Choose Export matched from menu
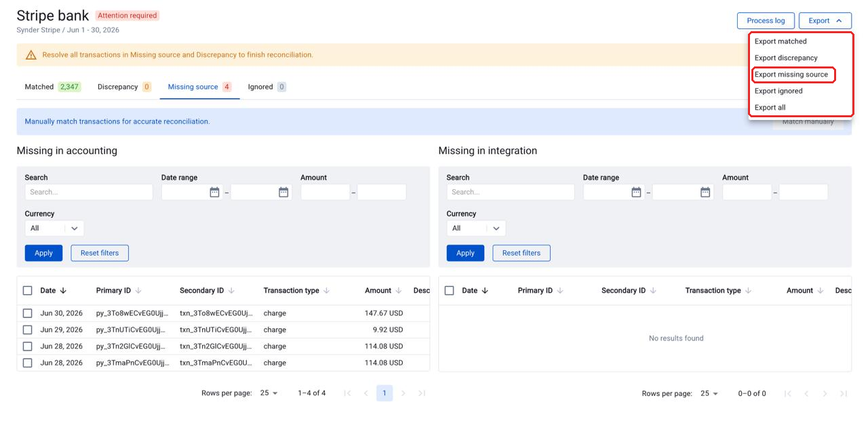The height and width of the screenshot is (440, 868). click(781, 41)
